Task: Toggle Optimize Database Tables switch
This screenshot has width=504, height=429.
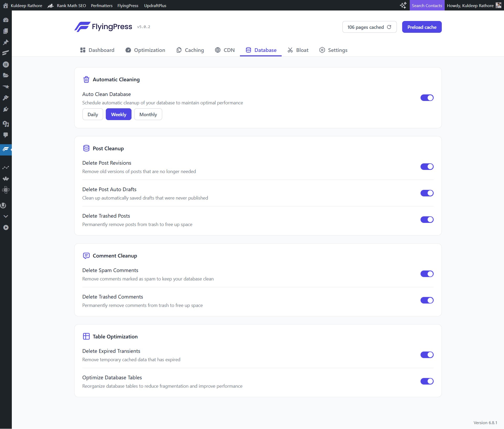Action: point(427,382)
